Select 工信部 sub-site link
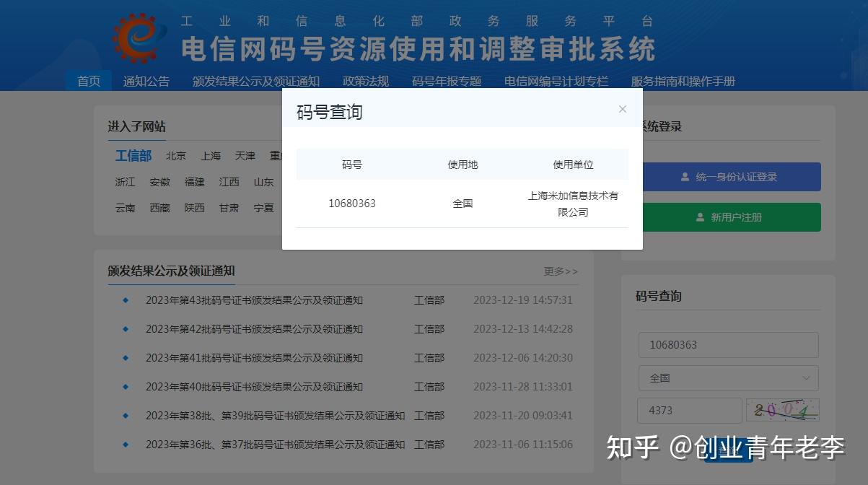This screenshot has height=485, width=868. [x=133, y=156]
